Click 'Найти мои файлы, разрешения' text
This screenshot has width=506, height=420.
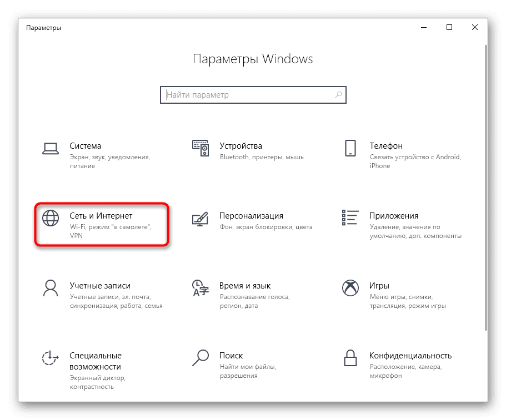coord(248,371)
